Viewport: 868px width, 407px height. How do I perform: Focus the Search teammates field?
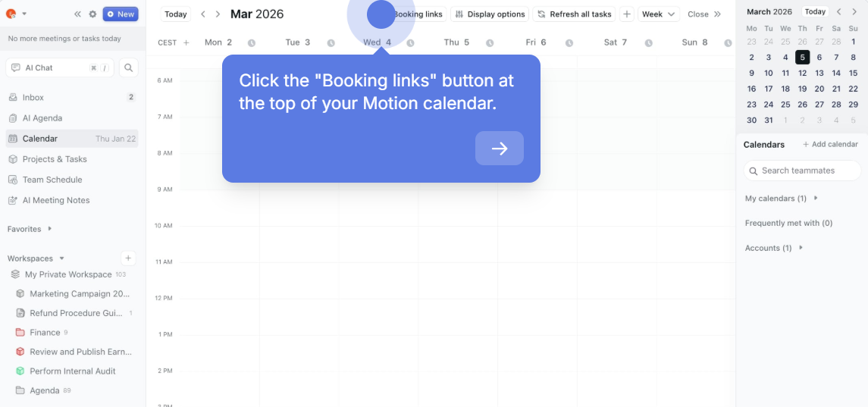click(802, 171)
